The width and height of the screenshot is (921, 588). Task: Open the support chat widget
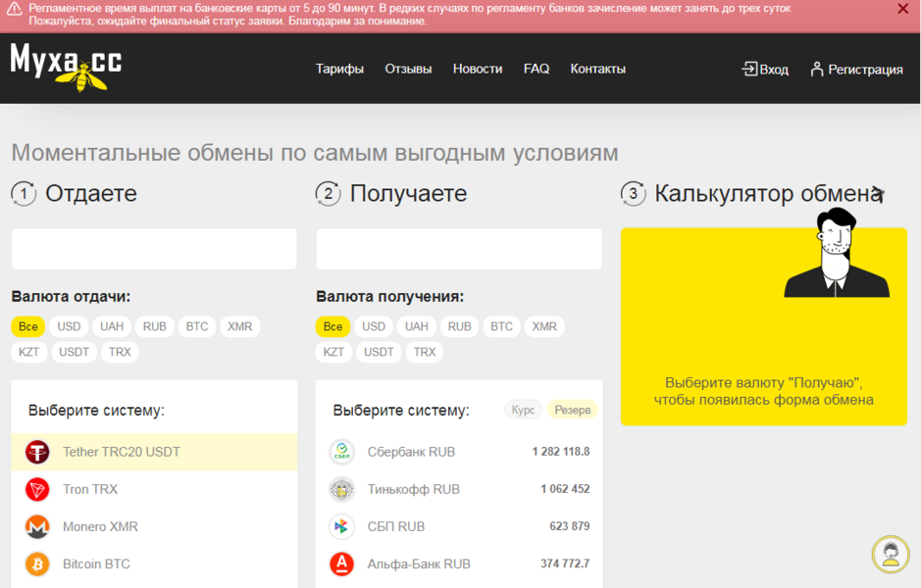pyautogui.click(x=890, y=555)
